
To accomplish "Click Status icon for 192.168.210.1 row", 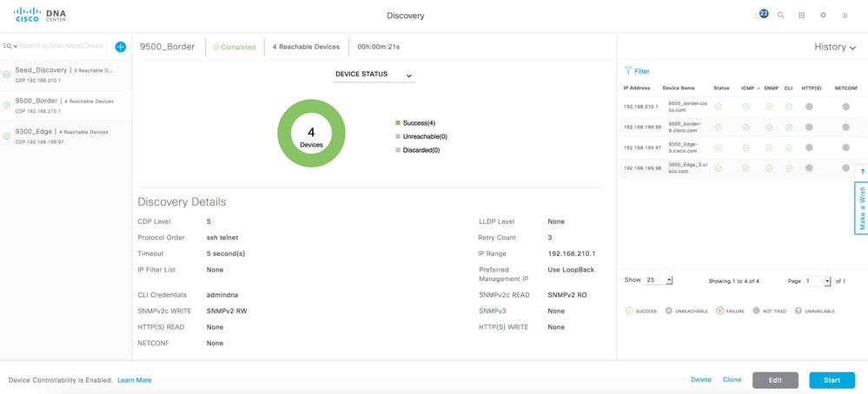I will pyautogui.click(x=718, y=107).
